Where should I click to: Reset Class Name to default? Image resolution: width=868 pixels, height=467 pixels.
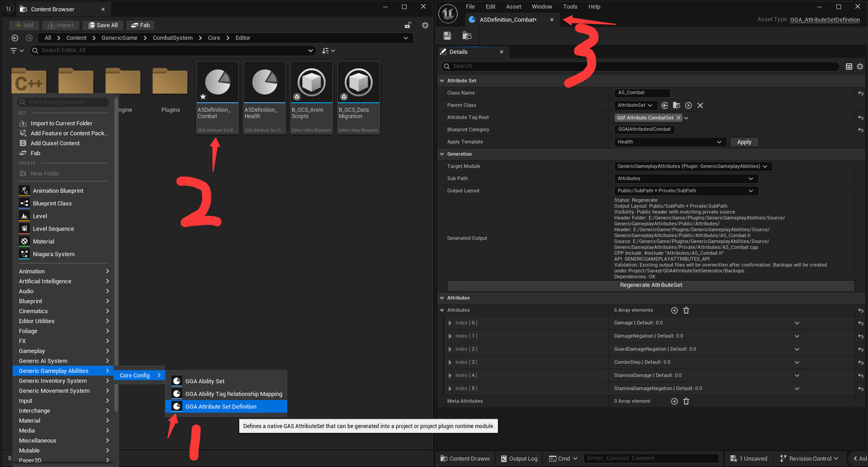point(861,93)
